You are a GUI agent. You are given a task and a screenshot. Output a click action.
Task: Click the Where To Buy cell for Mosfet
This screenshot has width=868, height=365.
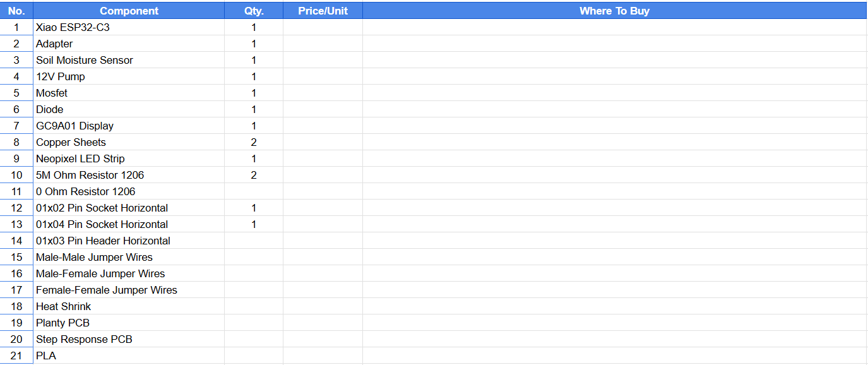coord(614,93)
